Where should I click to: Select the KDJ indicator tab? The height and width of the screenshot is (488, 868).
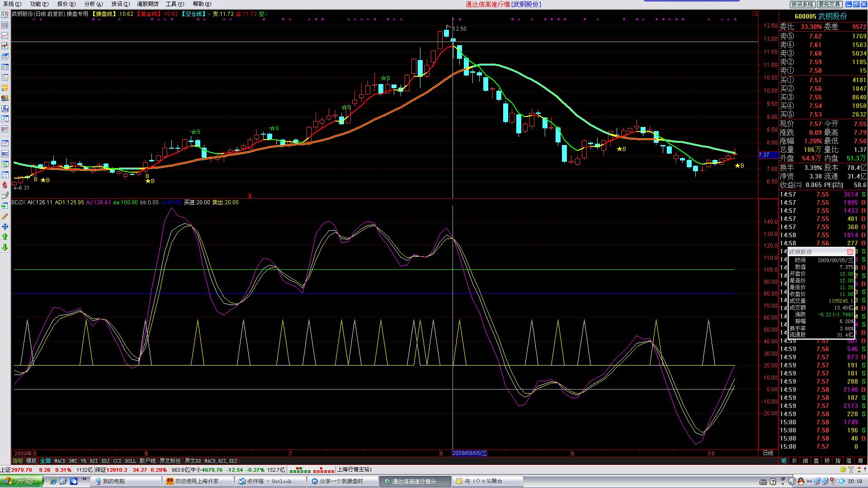coord(105,461)
